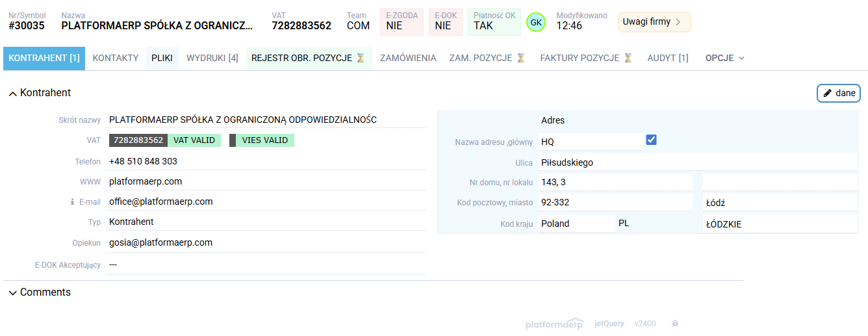
Task: Toggle the Płatność OK TAK box
Action: (496, 22)
